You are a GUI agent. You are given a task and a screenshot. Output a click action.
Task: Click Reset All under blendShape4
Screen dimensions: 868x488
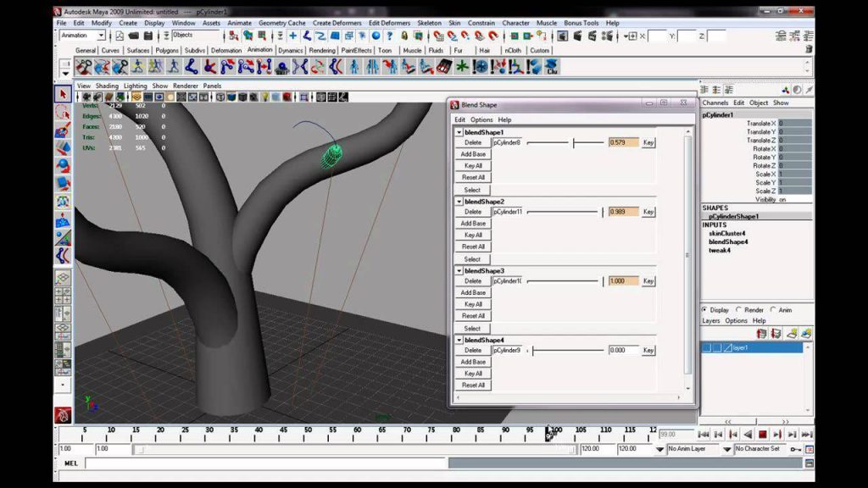click(x=473, y=385)
